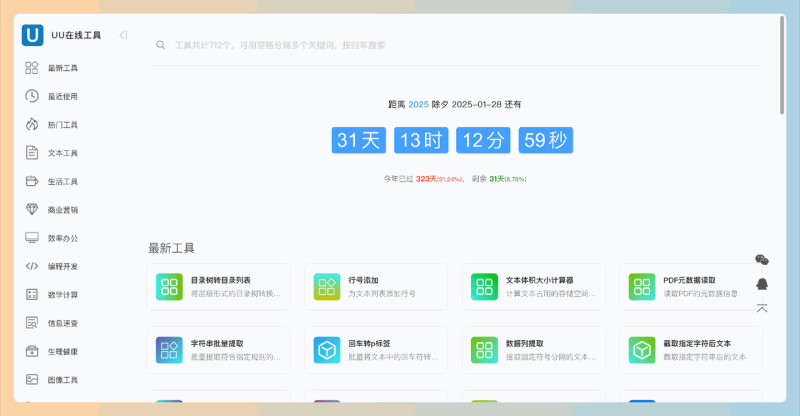The height and width of the screenshot is (416, 800).
Task: Click the code brackets icon beside 编程开发
Action: tap(32, 266)
